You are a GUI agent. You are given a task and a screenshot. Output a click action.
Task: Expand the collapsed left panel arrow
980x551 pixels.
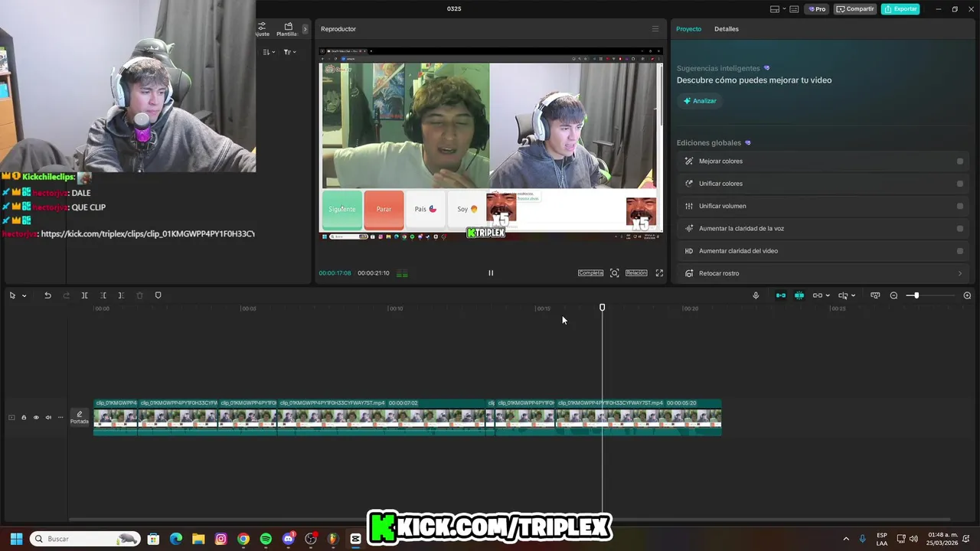pos(305,29)
